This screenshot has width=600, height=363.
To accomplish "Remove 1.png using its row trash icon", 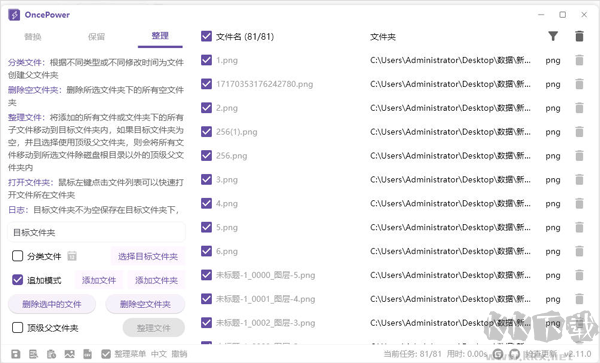I will (579, 60).
